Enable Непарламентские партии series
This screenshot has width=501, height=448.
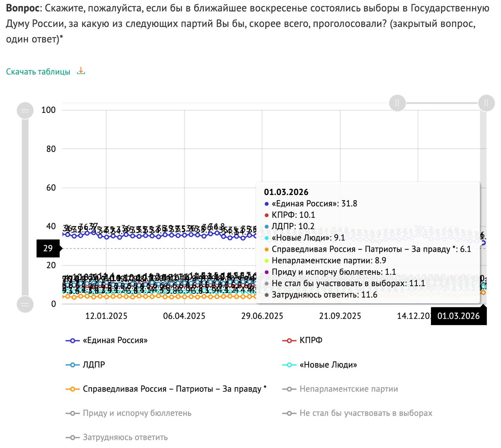point(348,389)
